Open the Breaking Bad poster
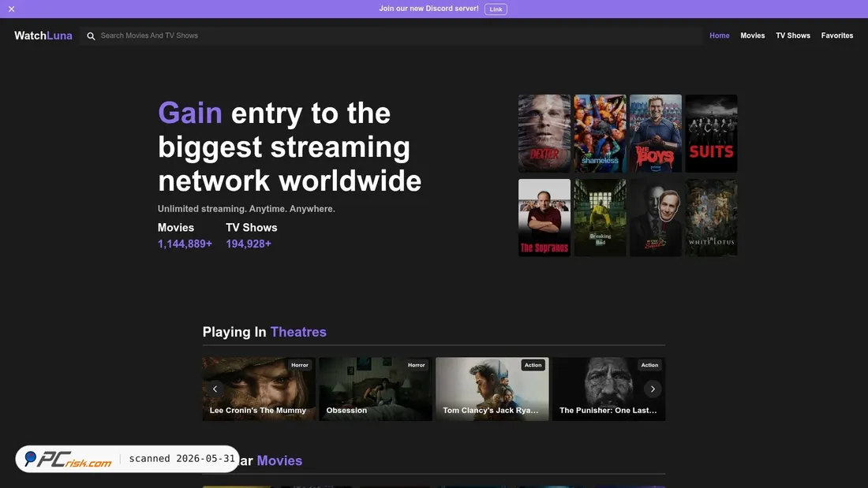The image size is (868, 488). click(600, 218)
